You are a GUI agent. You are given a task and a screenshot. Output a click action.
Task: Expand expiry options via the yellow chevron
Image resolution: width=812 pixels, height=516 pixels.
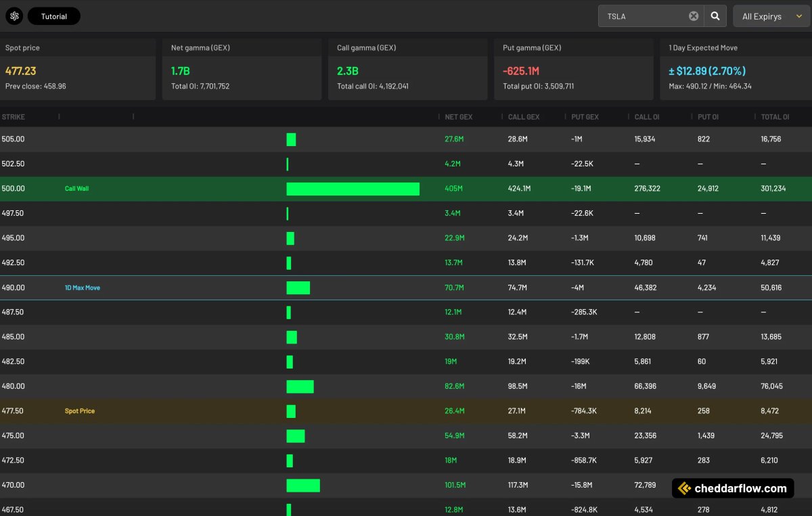798,16
